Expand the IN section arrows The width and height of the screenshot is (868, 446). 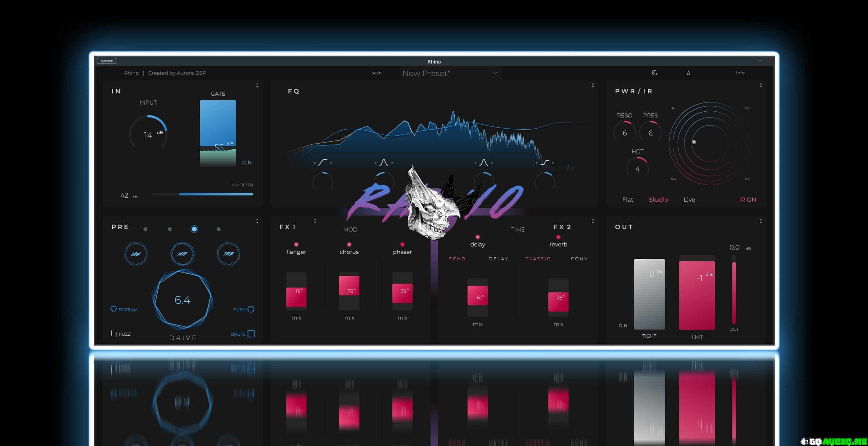pyautogui.click(x=257, y=85)
